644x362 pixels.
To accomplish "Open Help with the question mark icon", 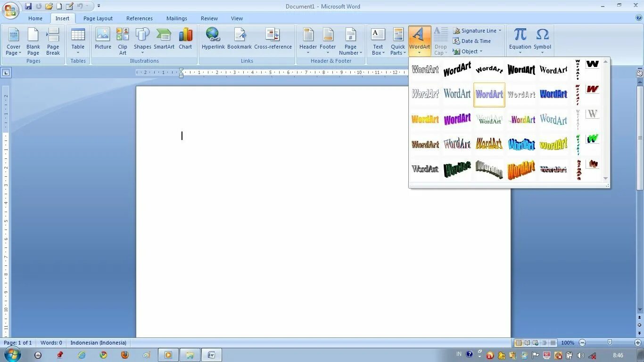I will click(639, 18).
